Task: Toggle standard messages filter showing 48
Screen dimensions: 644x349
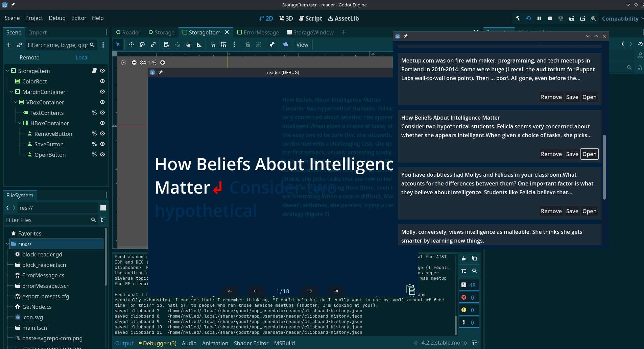Action: click(469, 285)
